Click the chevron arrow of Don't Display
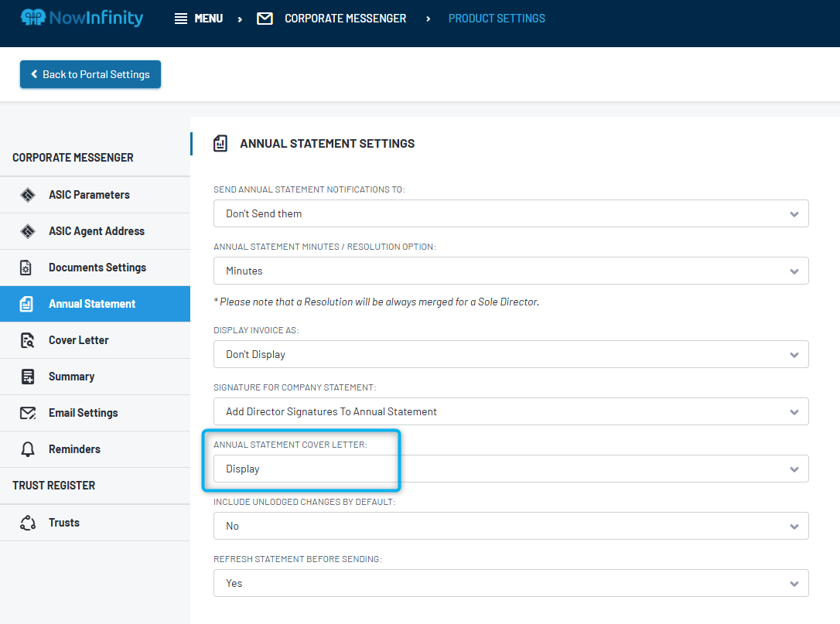This screenshot has width=840, height=624. (x=794, y=355)
